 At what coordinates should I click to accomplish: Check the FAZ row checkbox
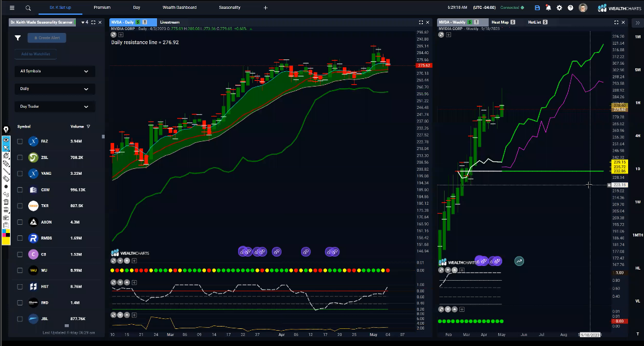[x=20, y=141]
